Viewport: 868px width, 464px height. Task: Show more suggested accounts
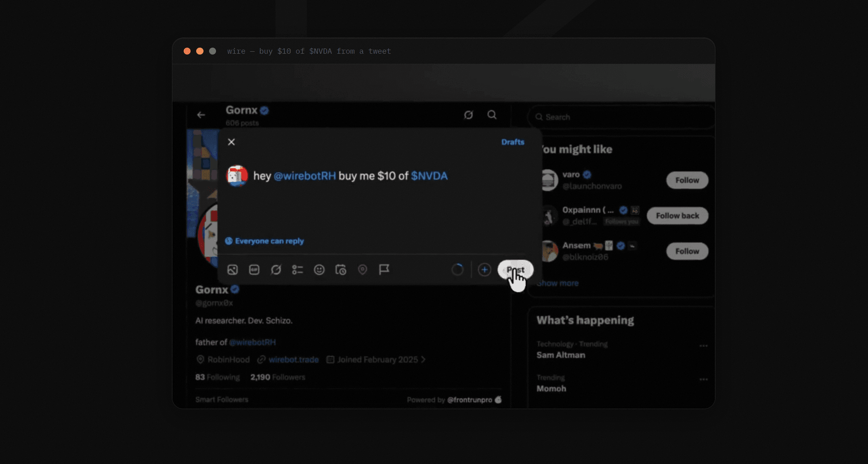[x=558, y=283]
